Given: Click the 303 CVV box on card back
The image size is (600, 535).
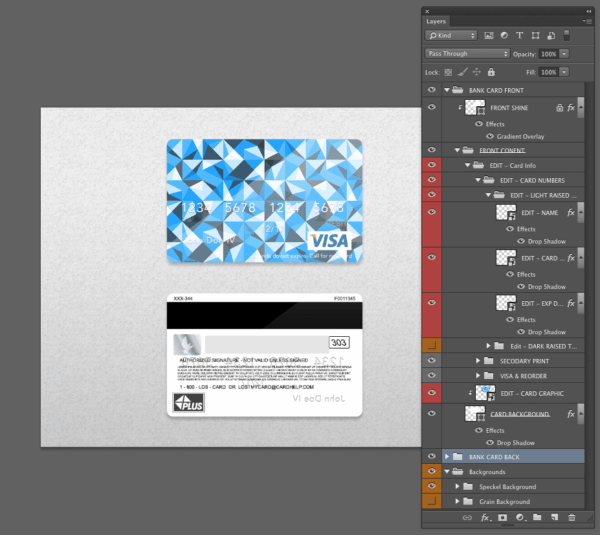Looking at the screenshot, I should (x=339, y=343).
